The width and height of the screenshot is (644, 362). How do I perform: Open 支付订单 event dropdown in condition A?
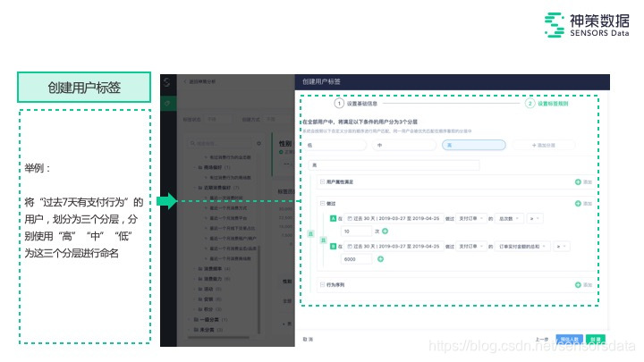[x=471, y=218]
